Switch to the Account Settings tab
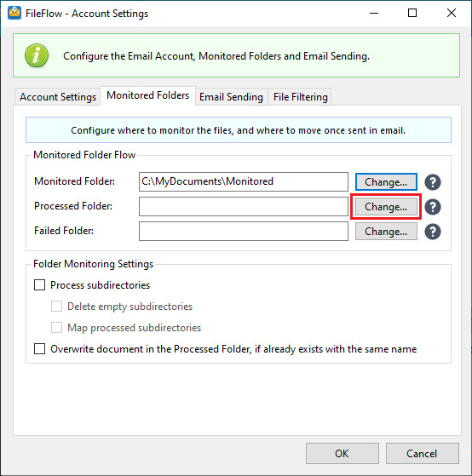The width and height of the screenshot is (472, 476). (x=58, y=97)
